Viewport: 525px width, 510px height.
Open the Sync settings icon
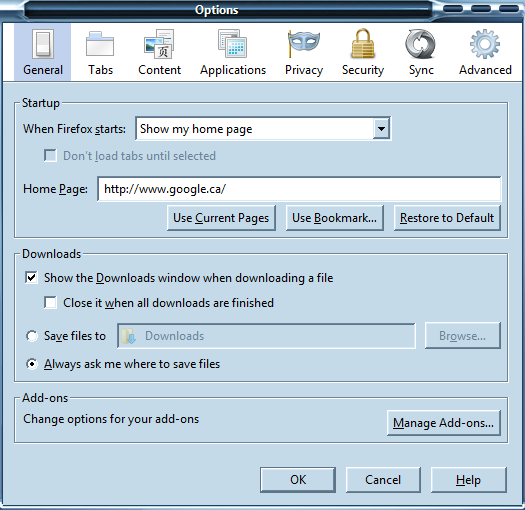coord(420,44)
